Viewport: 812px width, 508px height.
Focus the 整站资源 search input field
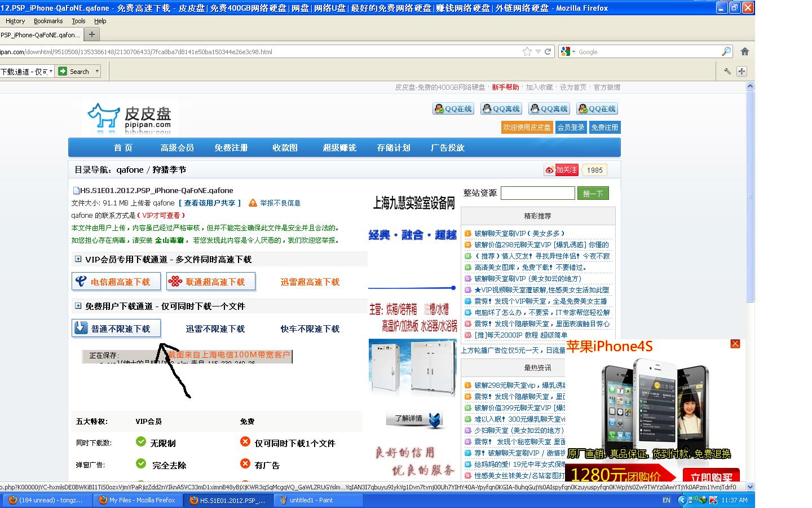[538, 193]
